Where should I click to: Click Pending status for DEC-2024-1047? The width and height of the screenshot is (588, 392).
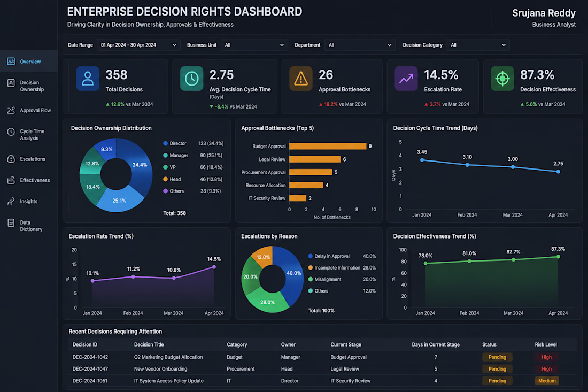coord(497,369)
